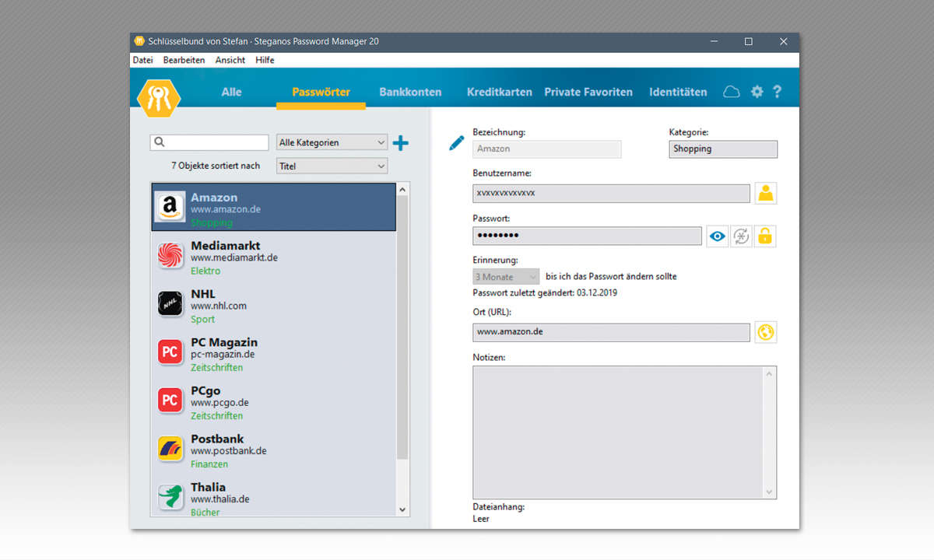The image size is (934, 560).
Task: Switch to the Alle tab
Action: tap(232, 92)
